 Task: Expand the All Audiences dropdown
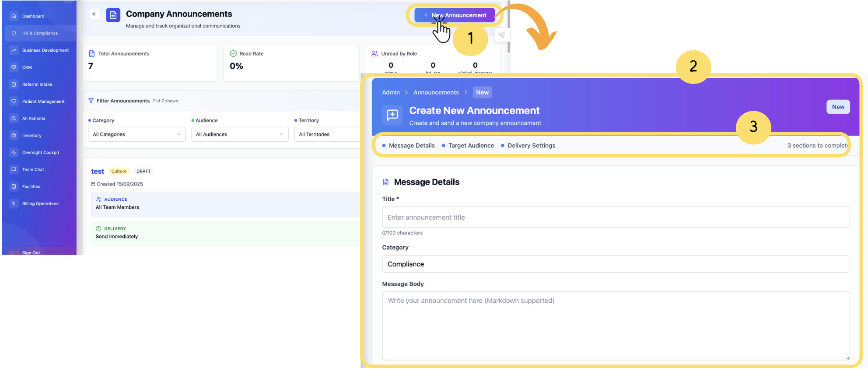240,134
